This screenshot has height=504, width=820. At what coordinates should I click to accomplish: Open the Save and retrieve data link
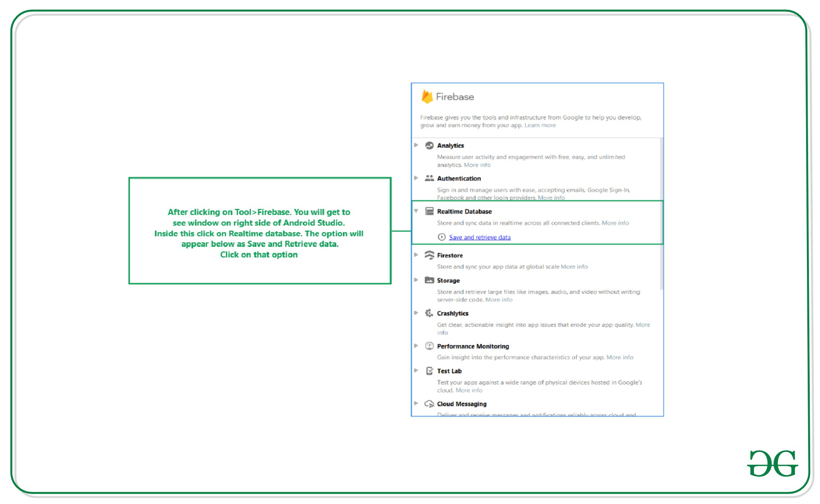[x=480, y=237]
